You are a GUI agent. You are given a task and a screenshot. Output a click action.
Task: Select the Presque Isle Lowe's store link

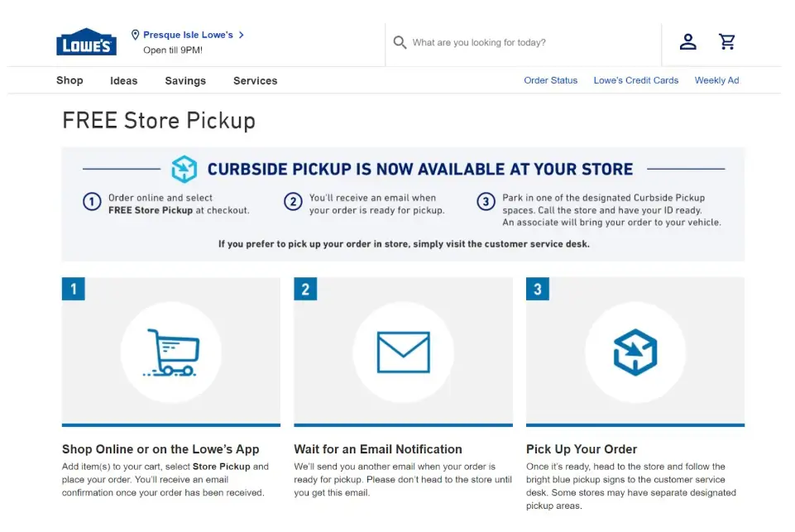click(188, 35)
